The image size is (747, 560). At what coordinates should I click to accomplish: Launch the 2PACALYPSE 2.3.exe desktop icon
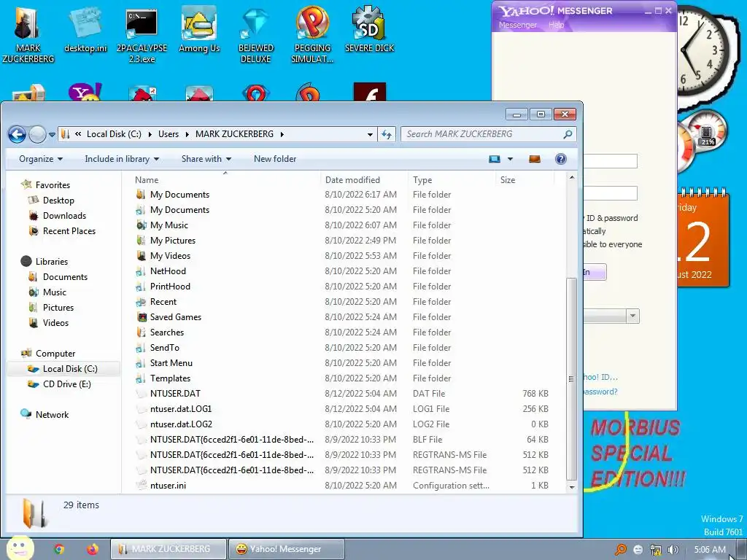click(x=142, y=35)
